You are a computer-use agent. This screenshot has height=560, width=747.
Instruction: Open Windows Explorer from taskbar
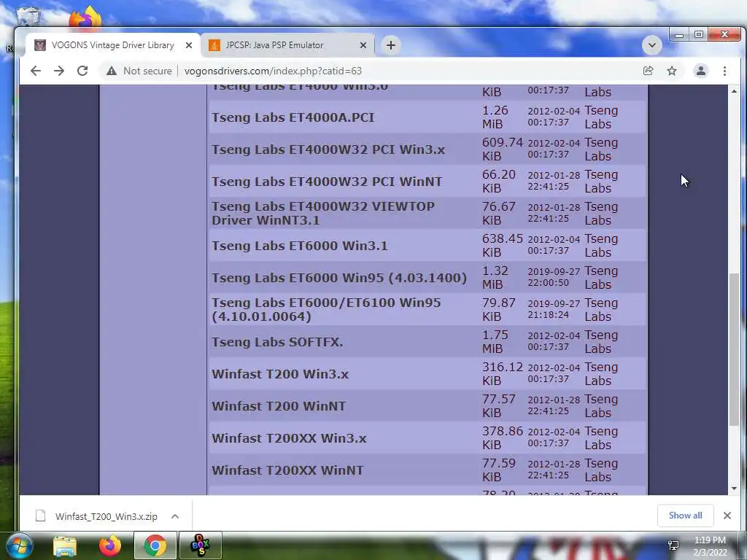(65, 545)
